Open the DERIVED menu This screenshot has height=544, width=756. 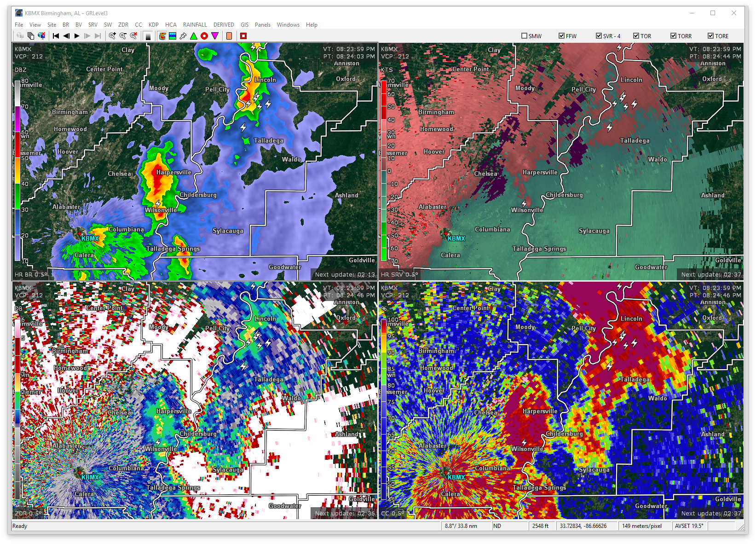(x=224, y=24)
